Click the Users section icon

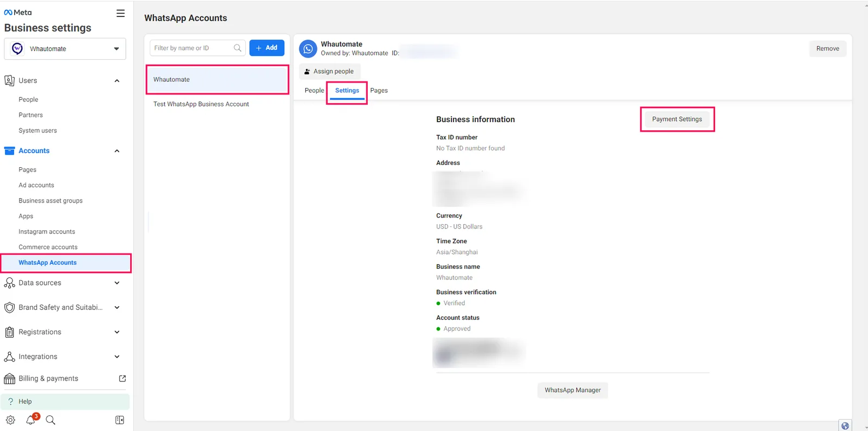pos(9,80)
